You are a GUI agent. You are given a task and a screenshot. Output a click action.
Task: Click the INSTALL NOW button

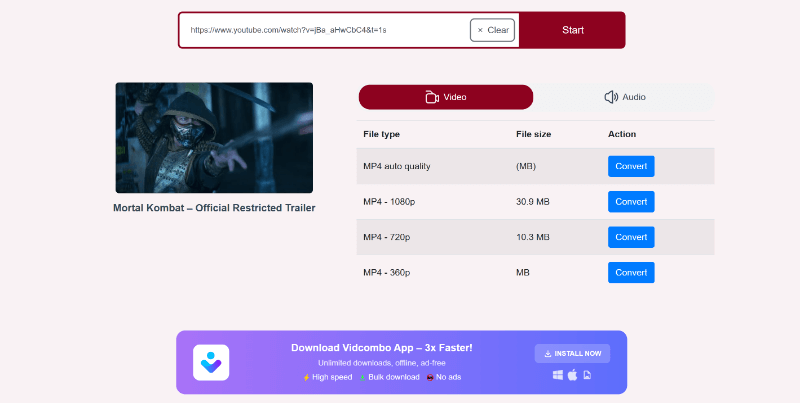[x=572, y=354]
